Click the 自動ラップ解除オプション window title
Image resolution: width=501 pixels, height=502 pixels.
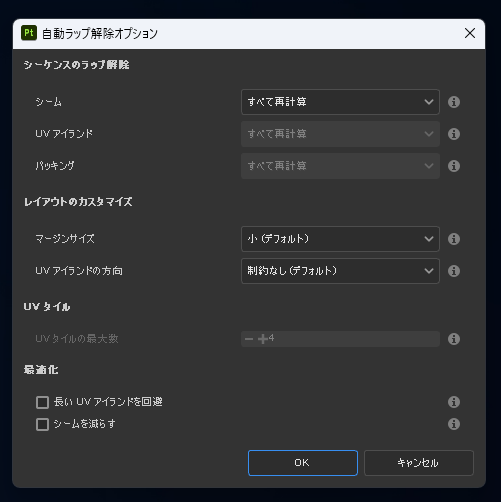tap(100, 33)
